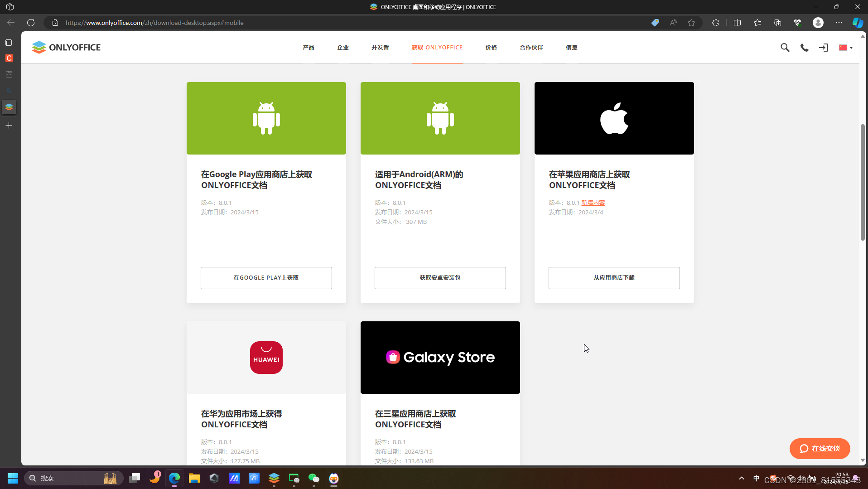Open the 企业 menu
Screen dimensions: 868x489
click(343, 48)
